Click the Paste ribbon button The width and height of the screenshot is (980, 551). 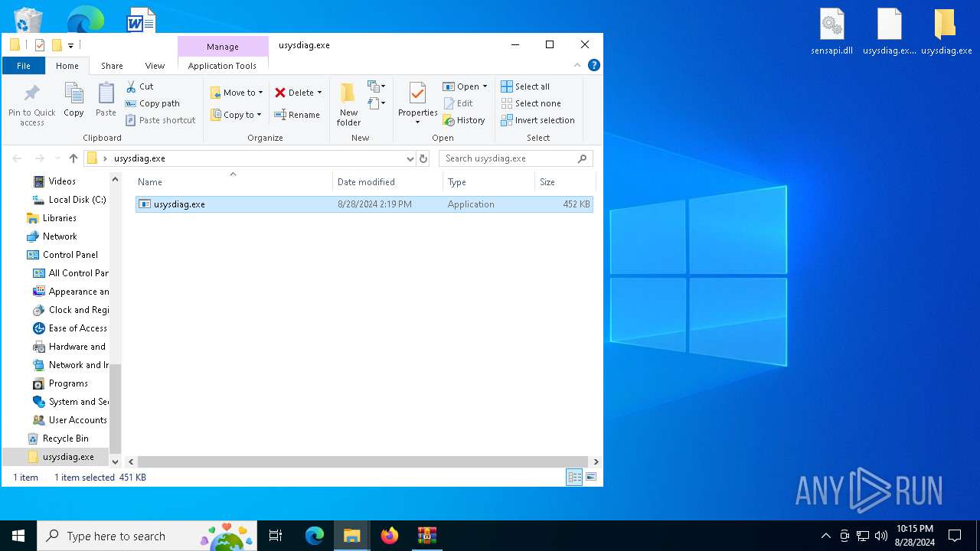click(x=106, y=100)
